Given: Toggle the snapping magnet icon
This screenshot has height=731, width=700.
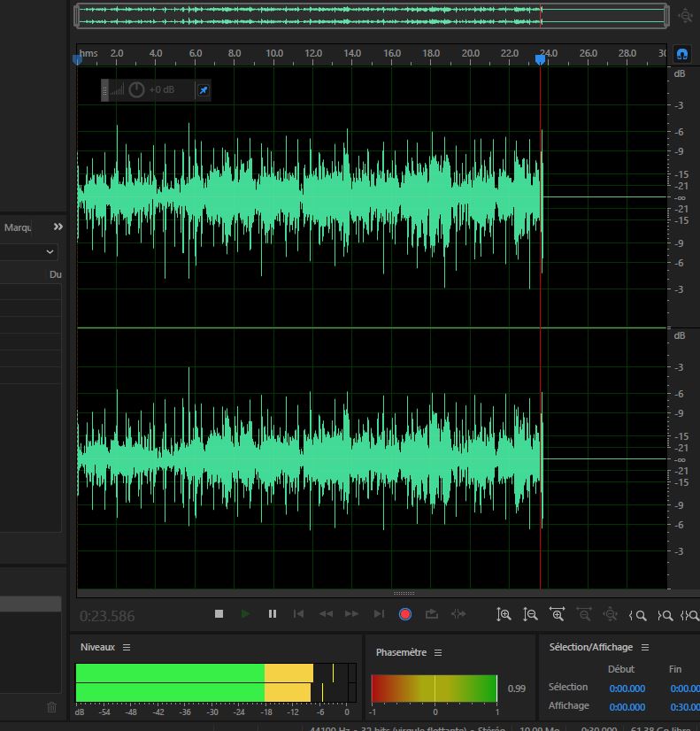Looking at the screenshot, I should click(681, 54).
